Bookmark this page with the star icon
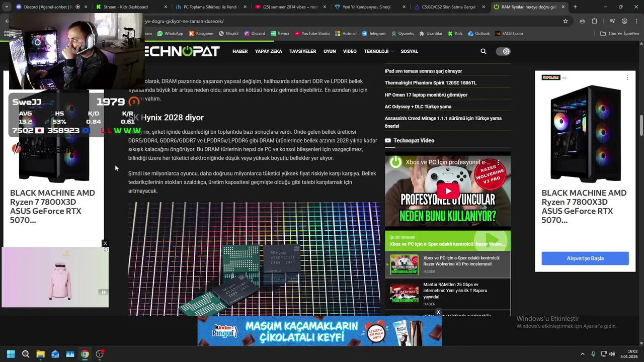Image resolution: width=644 pixels, height=362 pixels. tap(566, 21)
